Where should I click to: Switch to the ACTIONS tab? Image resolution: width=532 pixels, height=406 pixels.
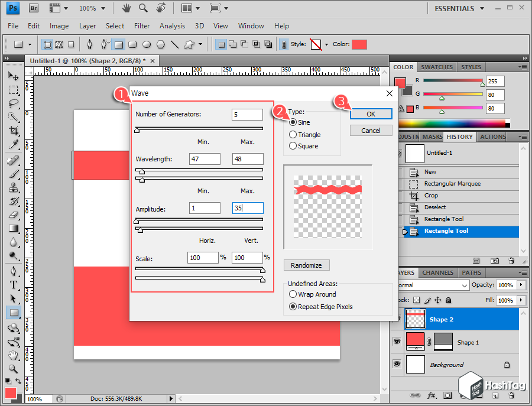coord(492,137)
